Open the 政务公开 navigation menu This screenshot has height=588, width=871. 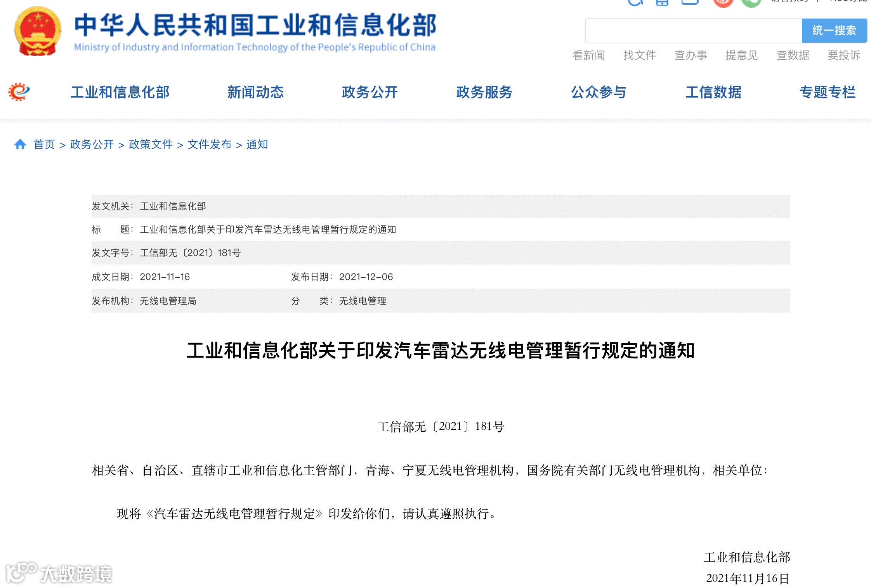coord(370,92)
